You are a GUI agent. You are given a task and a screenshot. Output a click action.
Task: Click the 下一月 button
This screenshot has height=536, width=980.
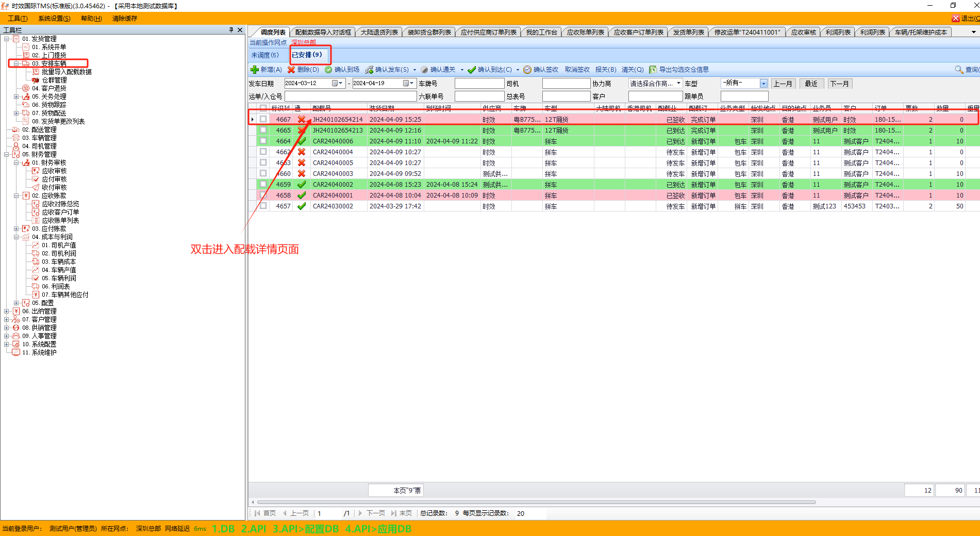click(839, 84)
